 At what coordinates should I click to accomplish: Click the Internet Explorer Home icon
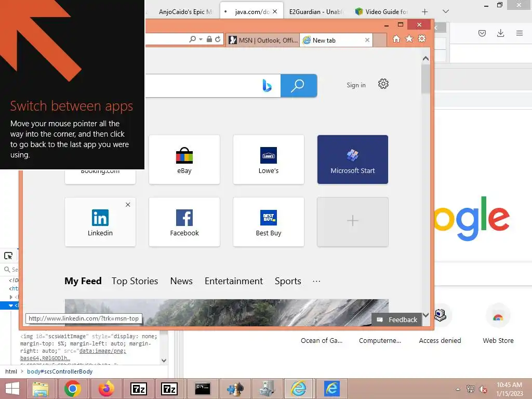coord(396,39)
